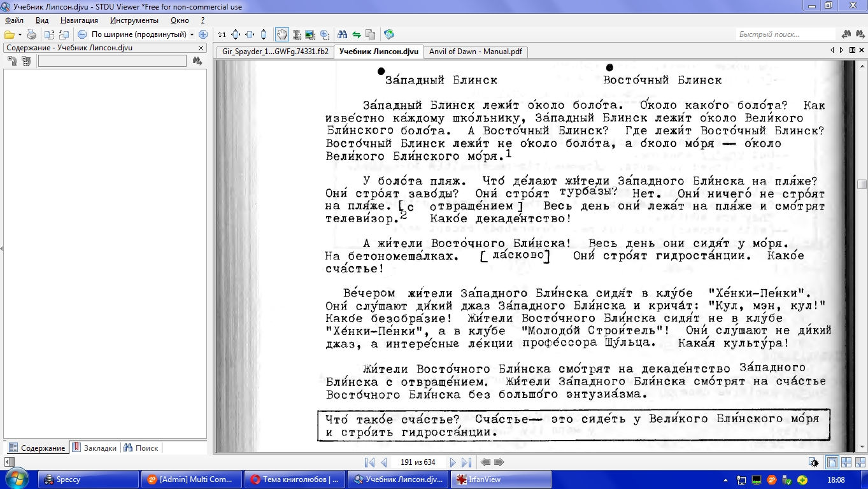Set zoom to actual size 1:1

click(x=222, y=34)
